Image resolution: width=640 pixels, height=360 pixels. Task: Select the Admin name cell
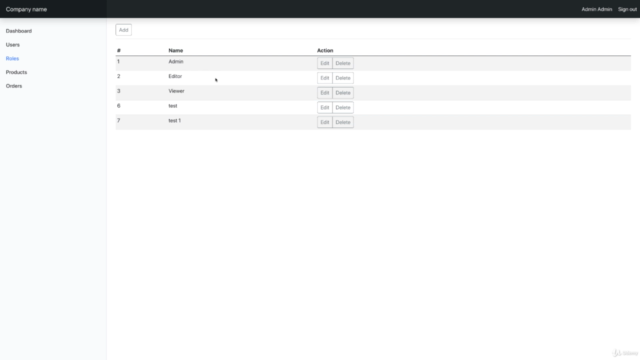(x=176, y=62)
